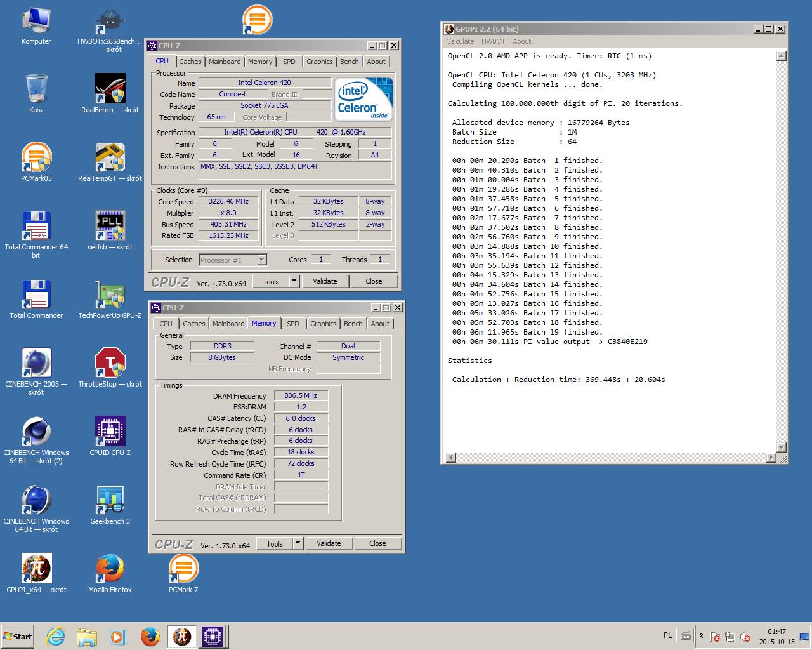
Task: Click the action center flag tray icon
Action: (x=714, y=637)
